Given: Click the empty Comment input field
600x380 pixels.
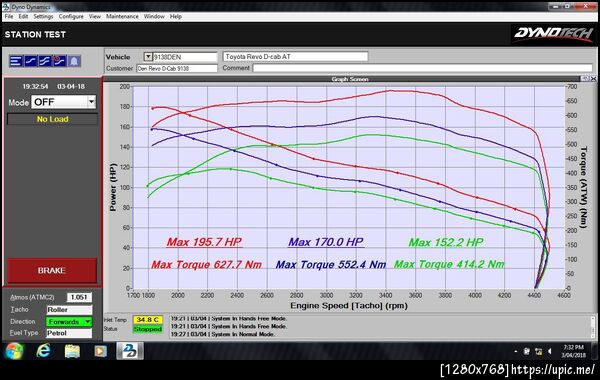Looking at the screenshot, I should pyautogui.click(x=422, y=68).
